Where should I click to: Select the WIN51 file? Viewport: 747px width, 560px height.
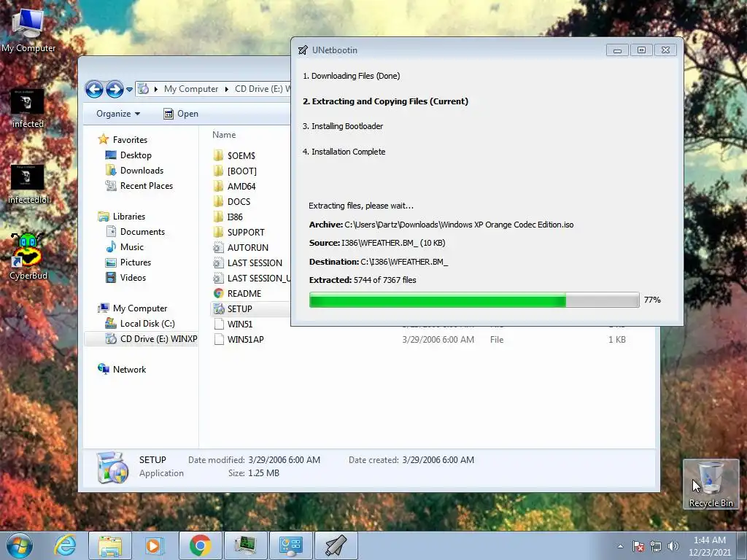point(233,324)
